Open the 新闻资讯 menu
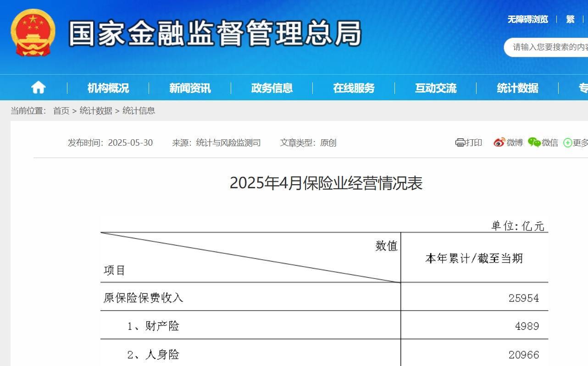Image resolution: width=588 pixels, height=366 pixels. 190,88
